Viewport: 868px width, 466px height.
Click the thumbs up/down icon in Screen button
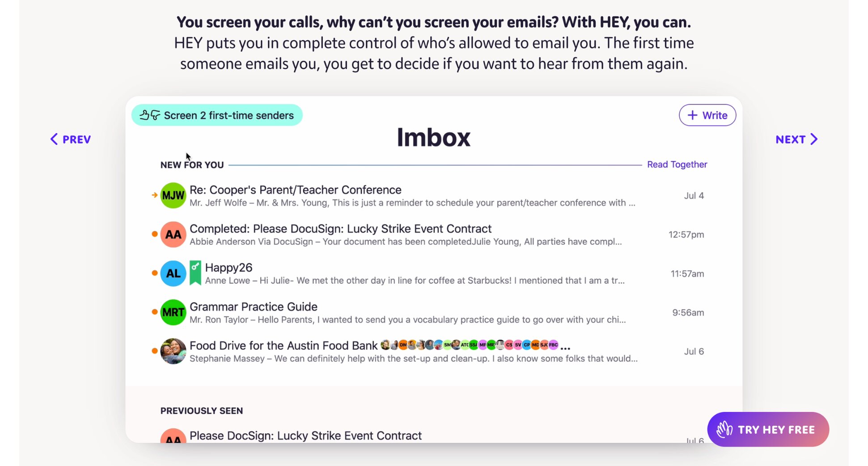pos(150,115)
